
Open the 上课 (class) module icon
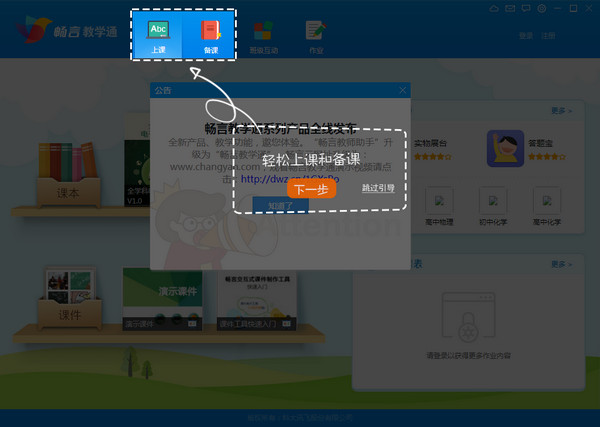158,35
